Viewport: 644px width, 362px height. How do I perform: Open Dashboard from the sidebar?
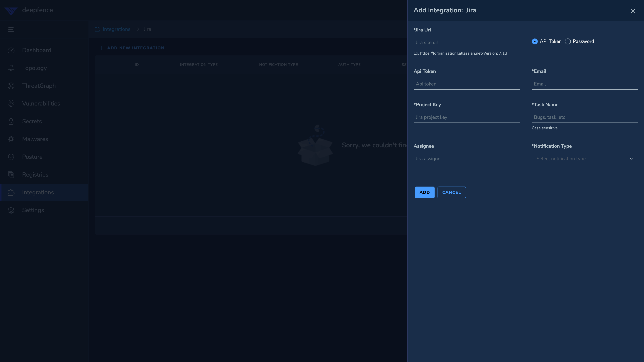(x=44, y=50)
